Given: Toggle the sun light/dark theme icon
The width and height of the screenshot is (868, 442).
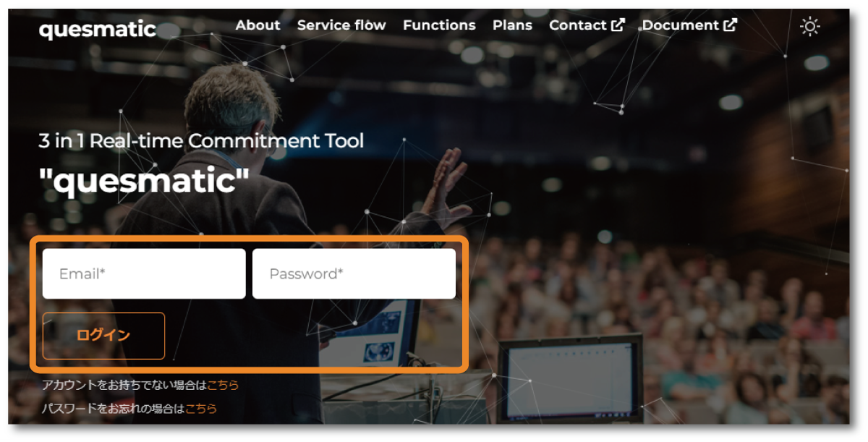Looking at the screenshot, I should [809, 27].
